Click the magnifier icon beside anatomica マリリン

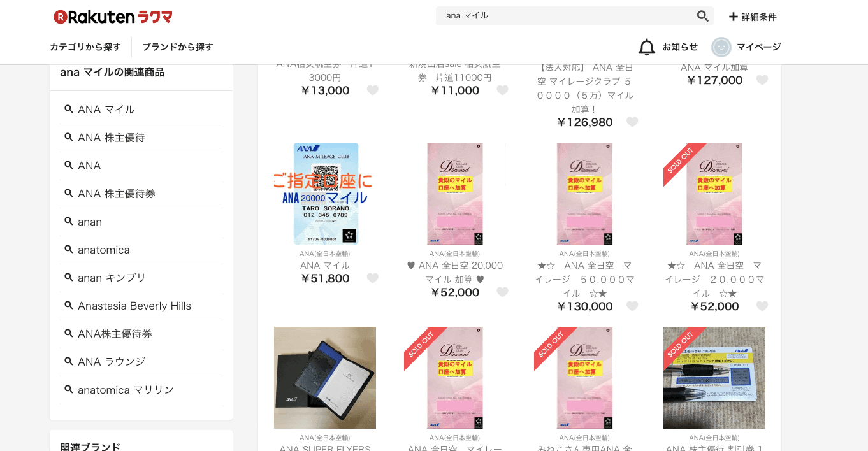(x=69, y=389)
